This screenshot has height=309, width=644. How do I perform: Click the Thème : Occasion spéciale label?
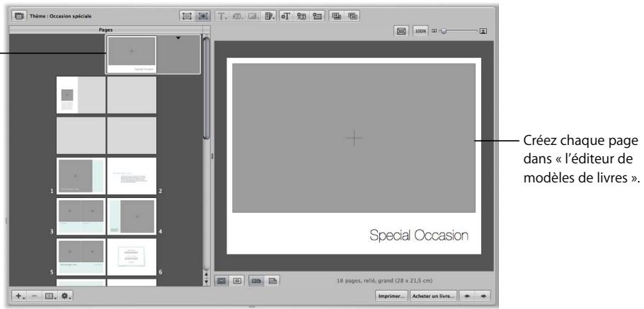point(60,16)
